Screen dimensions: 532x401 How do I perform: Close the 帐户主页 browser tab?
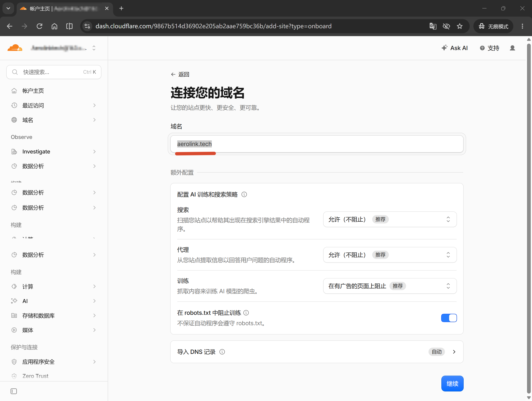click(107, 8)
